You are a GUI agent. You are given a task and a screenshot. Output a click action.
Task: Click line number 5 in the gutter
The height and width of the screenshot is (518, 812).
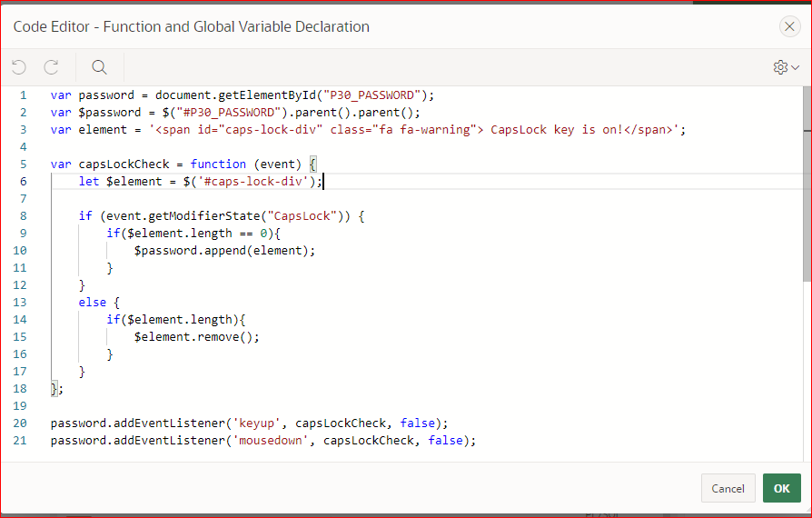24,164
